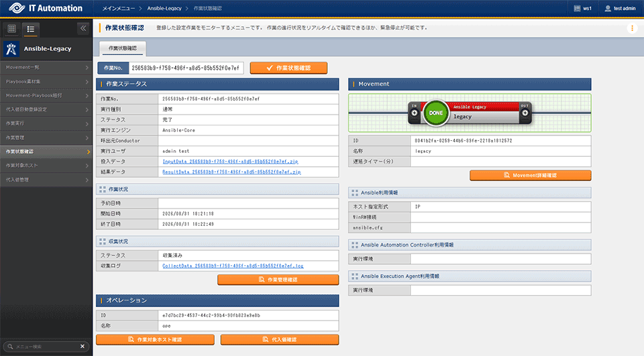644x356 pixels.
Task: Select the 終了日時 value 2026/08/31 18:22:49
Action: [188, 224]
